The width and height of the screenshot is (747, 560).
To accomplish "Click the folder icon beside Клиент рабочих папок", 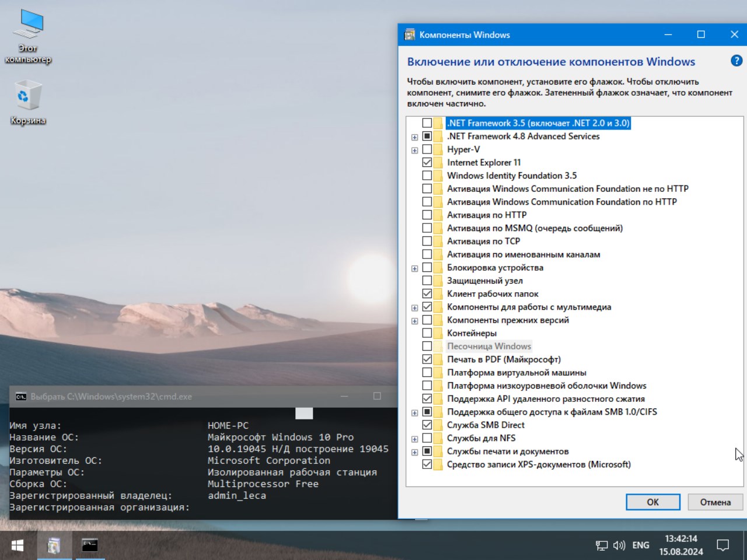I will click(438, 294).
